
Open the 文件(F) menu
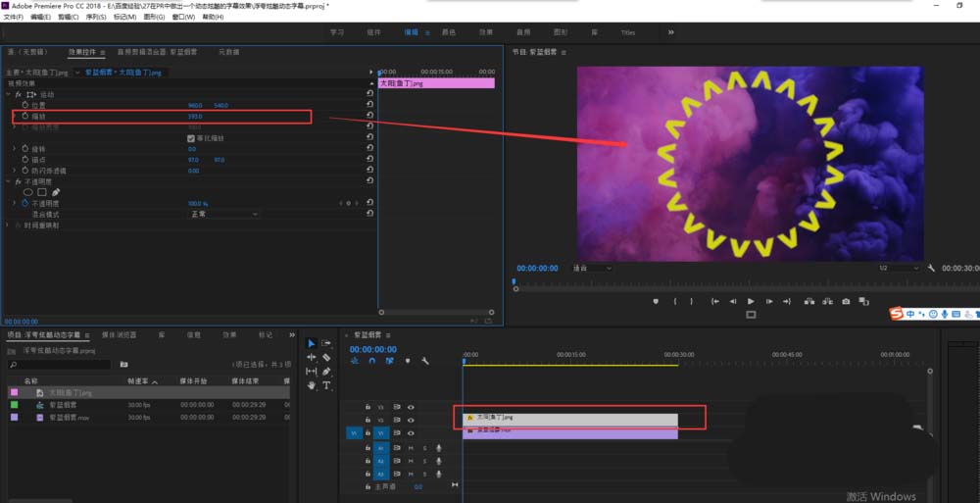pyautogui.click(x=13, y=17)
